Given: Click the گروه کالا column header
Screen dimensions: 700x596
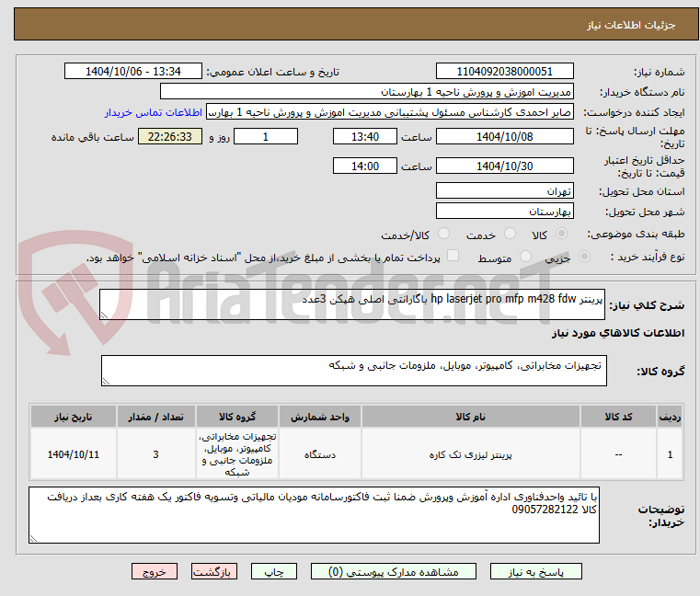Looking at the screenshot, I should coord(237,417).
